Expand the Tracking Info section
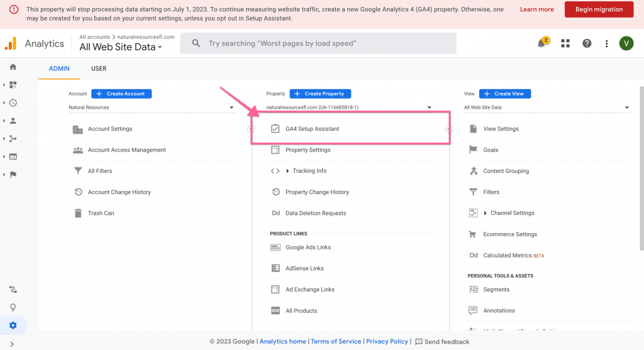Viewport: 644px width, 350px height. point(287,171)
